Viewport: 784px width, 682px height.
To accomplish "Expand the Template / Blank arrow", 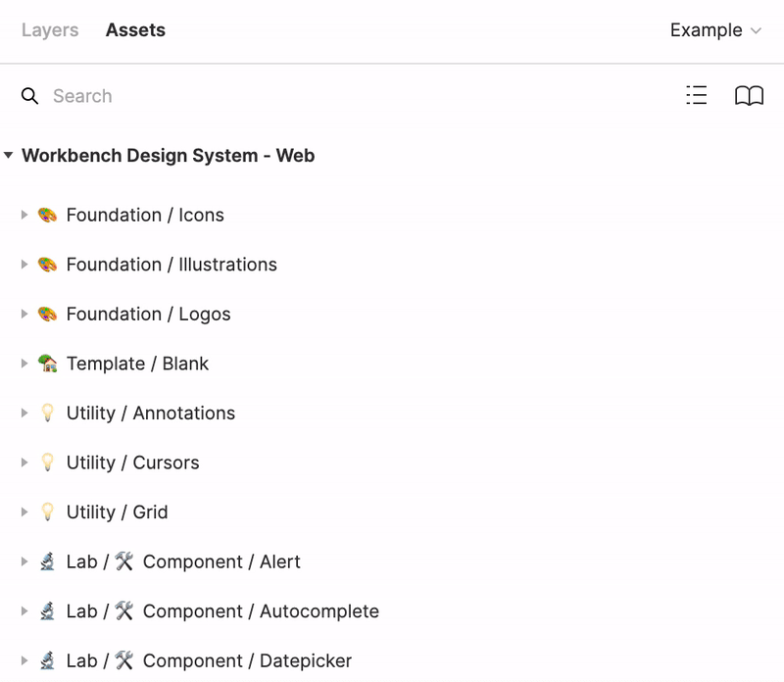I will tap(24, 364).
